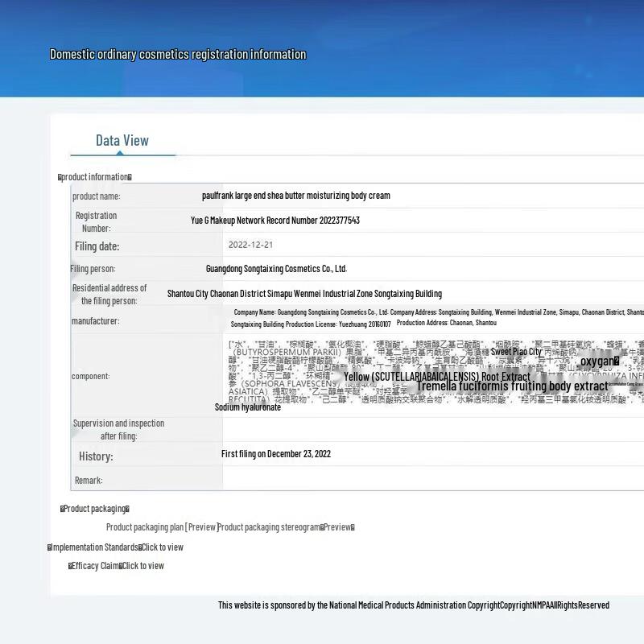
Task: Click the First filing history entry
Action: coord(276,454)
